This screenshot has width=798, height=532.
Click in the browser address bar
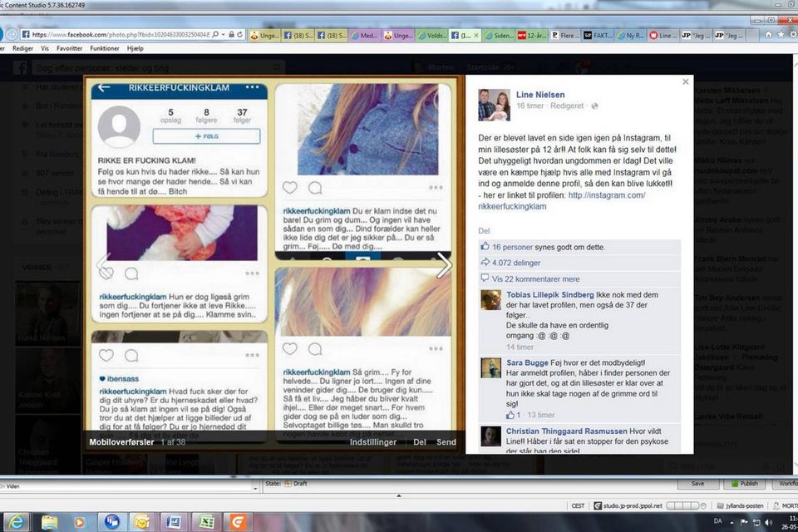[x=116, y=35]
